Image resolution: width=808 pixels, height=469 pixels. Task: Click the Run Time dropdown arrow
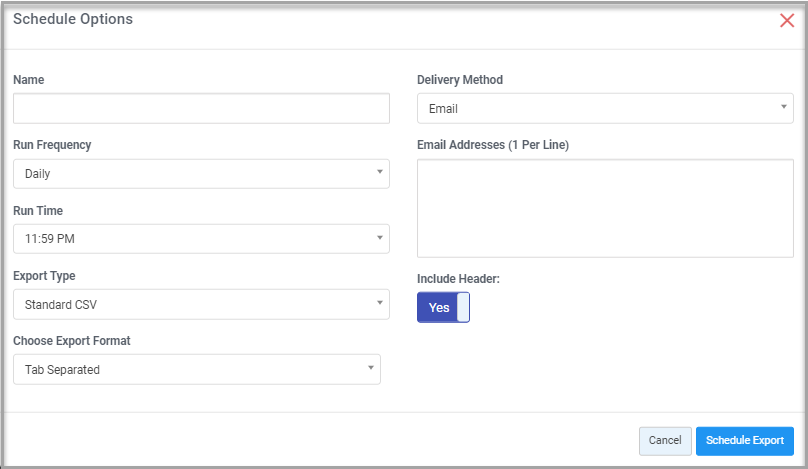(380, 238)
